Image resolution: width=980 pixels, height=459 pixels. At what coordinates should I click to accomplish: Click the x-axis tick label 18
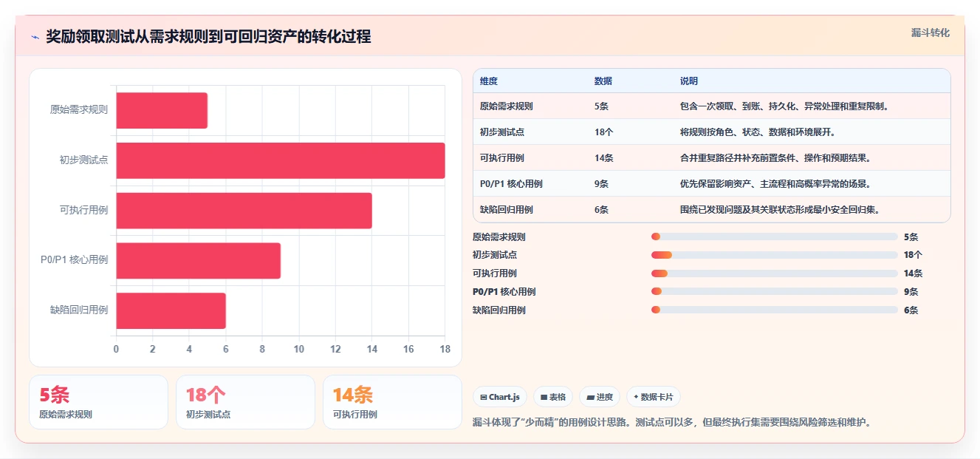coord(445,349)
